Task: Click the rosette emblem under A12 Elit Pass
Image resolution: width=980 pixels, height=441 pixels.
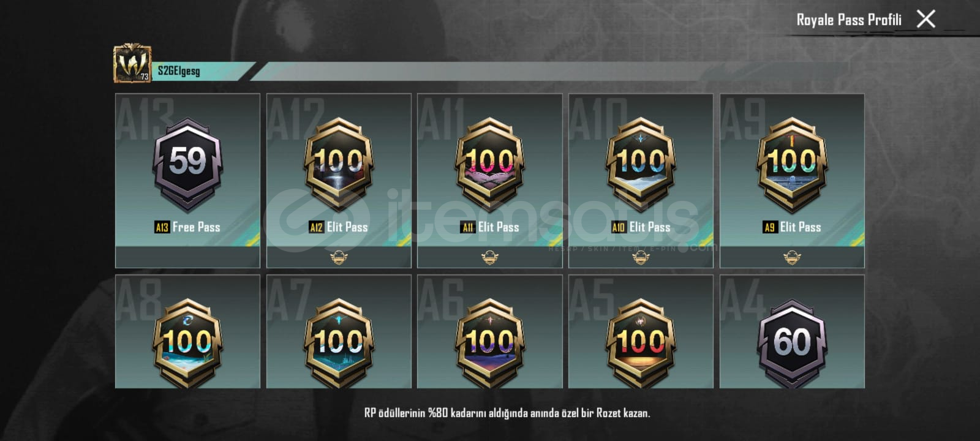Action: tap(339, 257)
